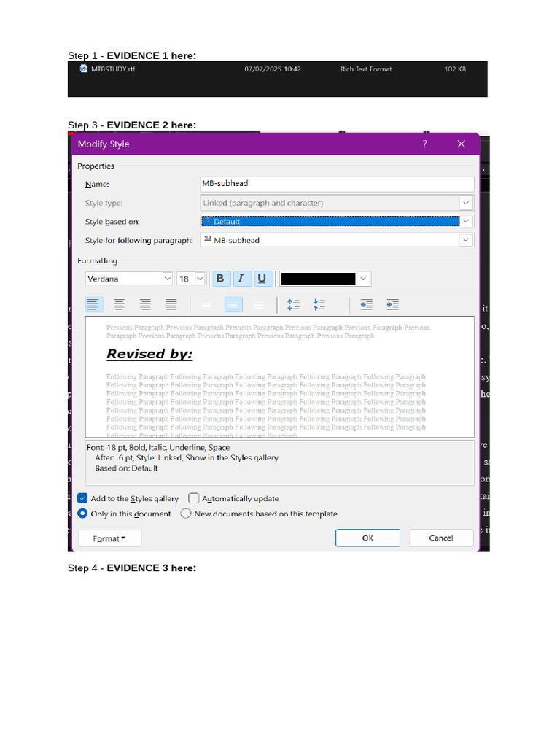Click the Cancel button
This screenshot has height=747, width=560.
point(441,538)
